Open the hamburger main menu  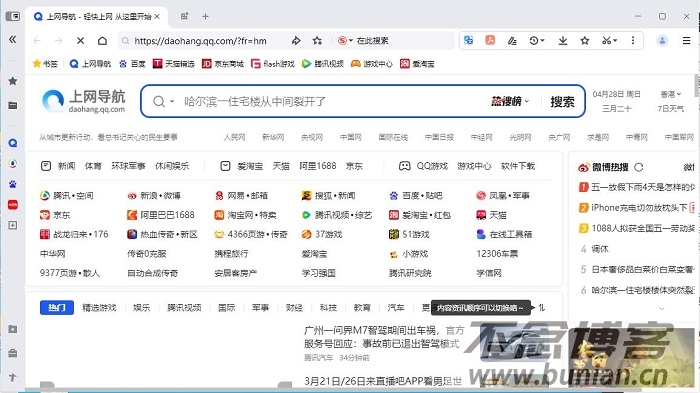687,41
